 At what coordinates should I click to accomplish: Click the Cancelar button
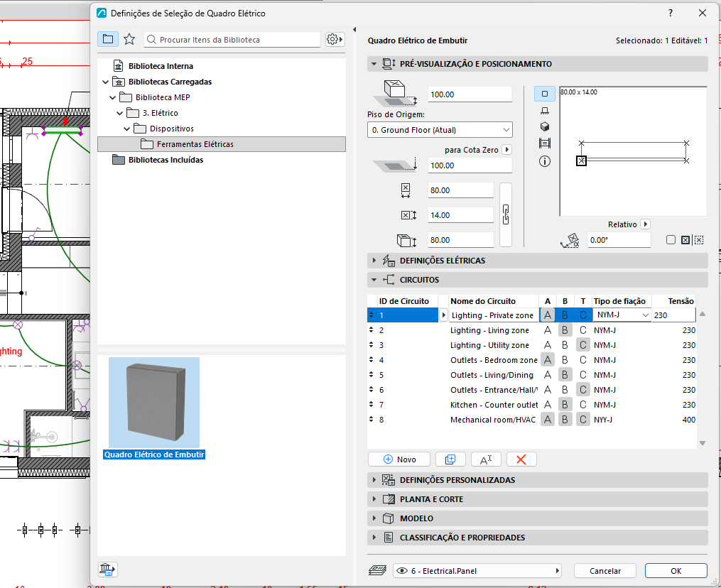pos(605,570)
